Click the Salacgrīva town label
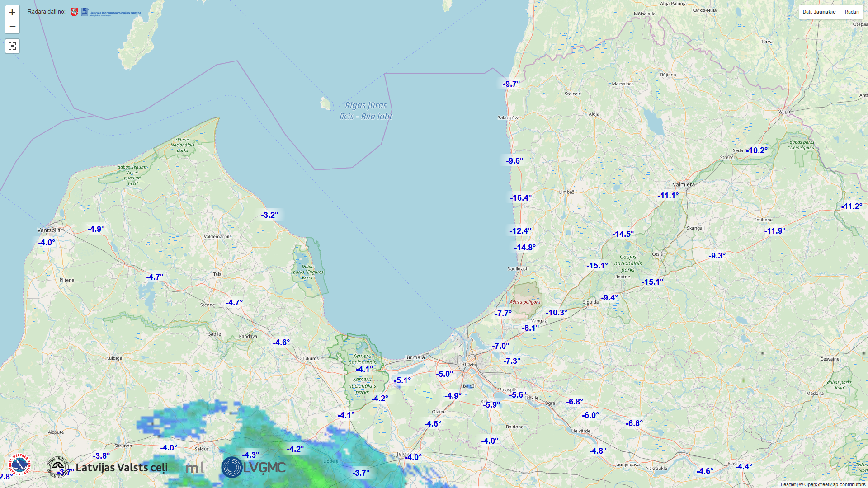Viewport: 868px width, 488px height. [x=509, y=118]
